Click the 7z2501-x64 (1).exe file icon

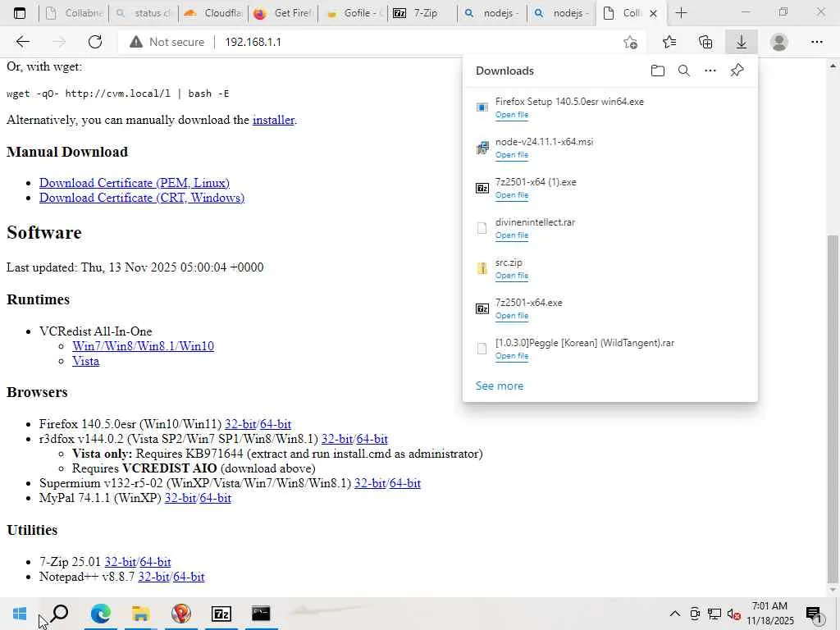pyautogui.click(x=482, y=188)
